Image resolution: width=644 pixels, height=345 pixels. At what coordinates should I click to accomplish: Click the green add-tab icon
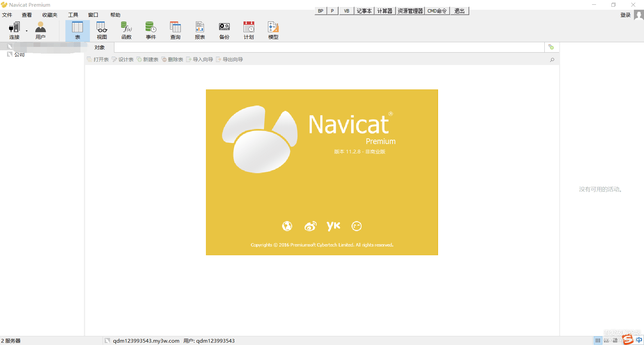click(x=551, y=47)
